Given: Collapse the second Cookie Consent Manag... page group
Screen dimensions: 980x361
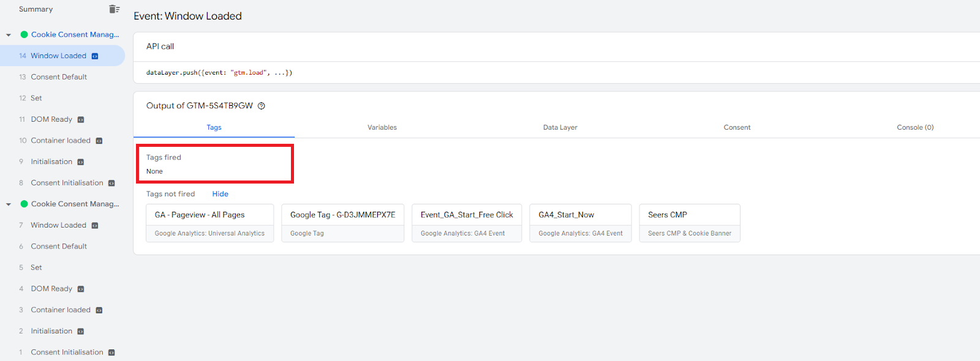Looking at the screenshot, I should (x=9, y=204).
